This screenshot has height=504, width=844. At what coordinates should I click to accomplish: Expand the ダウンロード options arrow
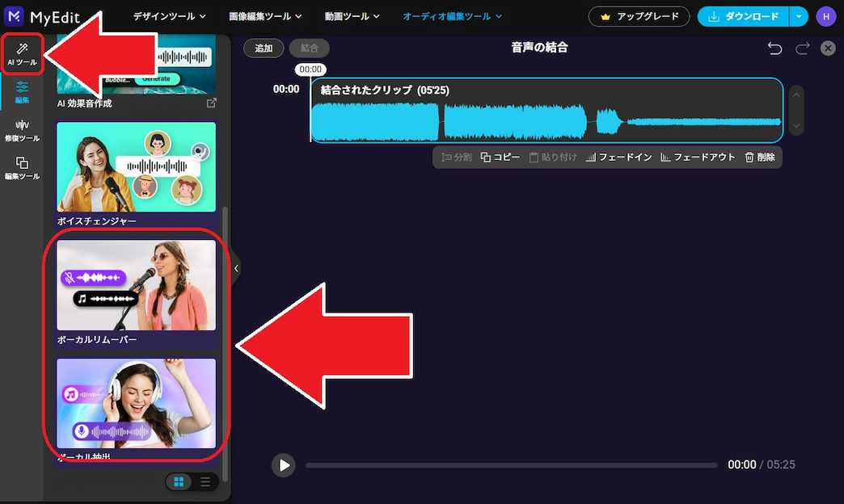click(800, 16)
